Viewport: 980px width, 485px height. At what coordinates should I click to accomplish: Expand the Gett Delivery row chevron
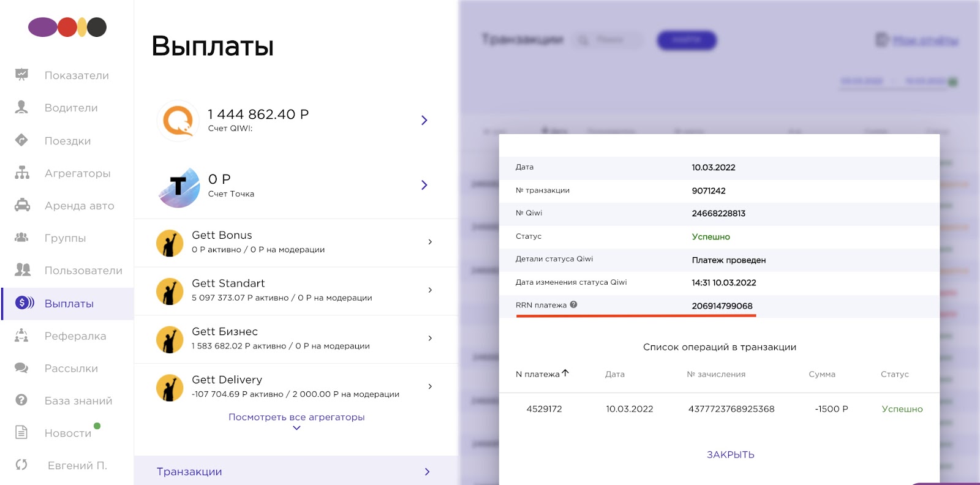[x=430, y=386]
